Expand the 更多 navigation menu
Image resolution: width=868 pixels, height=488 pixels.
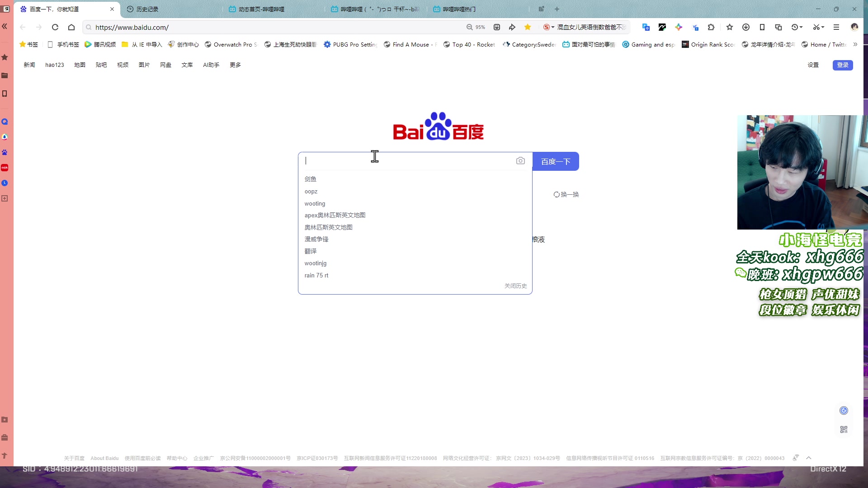click(235, 65)
